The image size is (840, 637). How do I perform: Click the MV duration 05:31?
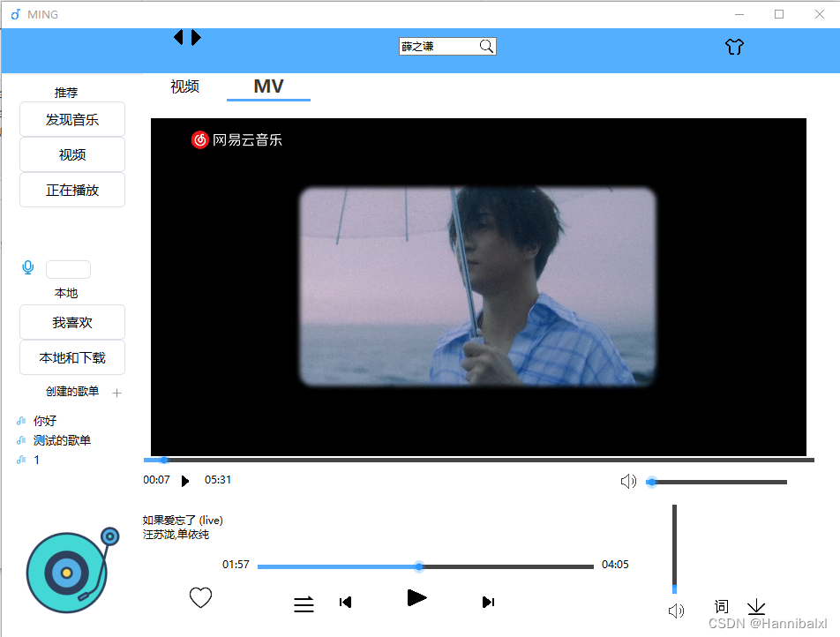pyautogui.click(x=218, y=480)
